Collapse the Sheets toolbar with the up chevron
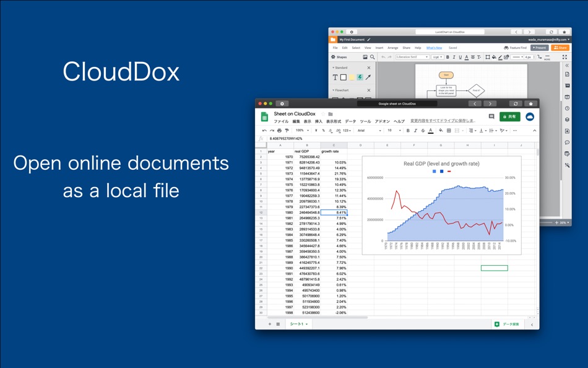 tap(534, 131)
